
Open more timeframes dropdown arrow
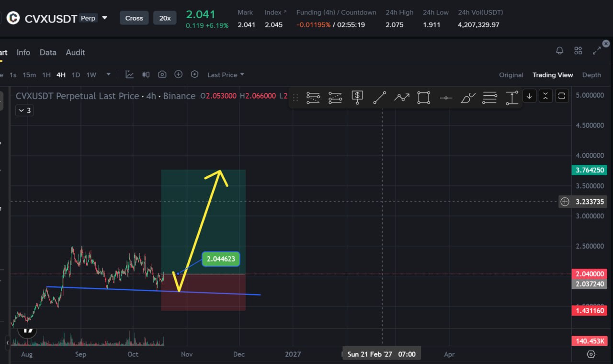(109, 74)
